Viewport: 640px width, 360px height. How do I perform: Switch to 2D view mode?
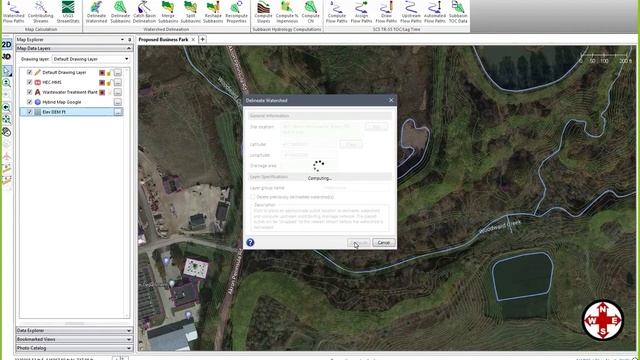(x=7, y=44)
